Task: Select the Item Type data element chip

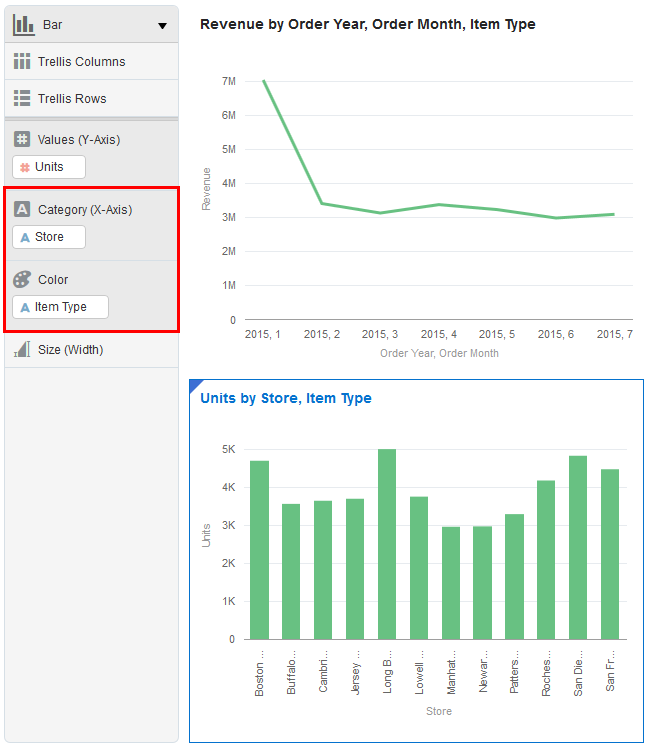Action: tap(61, 307)
